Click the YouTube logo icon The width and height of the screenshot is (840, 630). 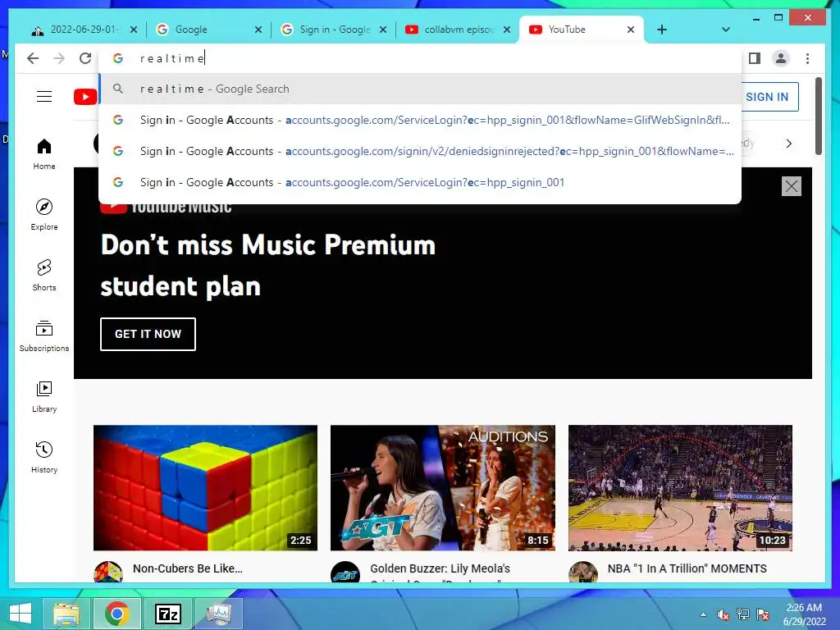[85, 97]
